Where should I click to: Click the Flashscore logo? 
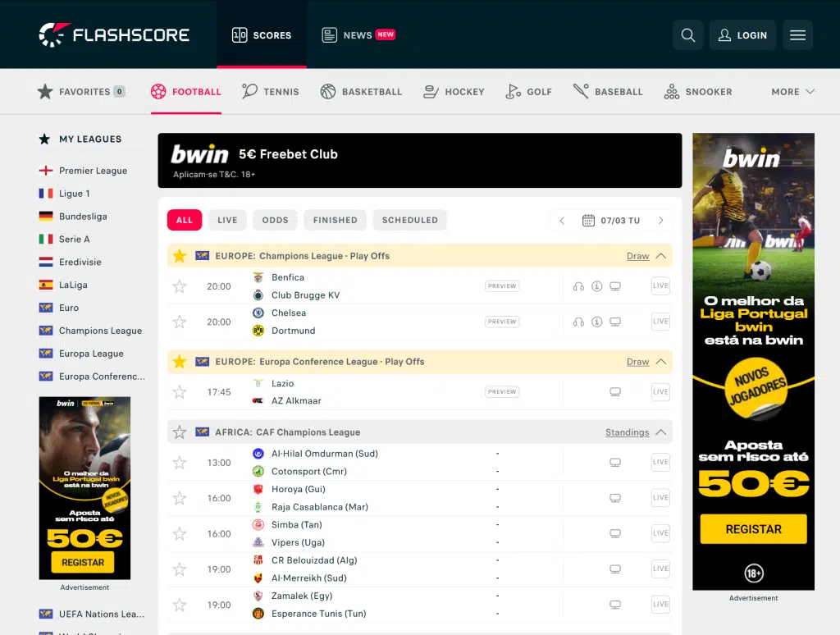pyautogui.click(x=114, y=35)
